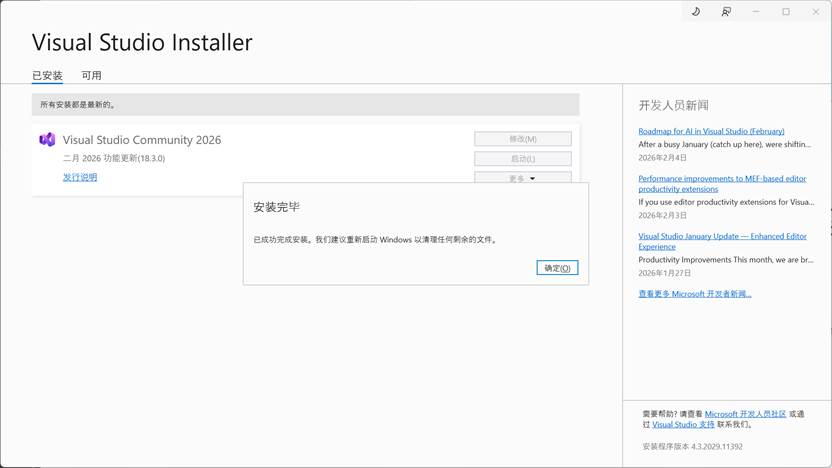Open Performance improvements to MEF-based editor link
832x468 pixels.
[x=722, y=184]
